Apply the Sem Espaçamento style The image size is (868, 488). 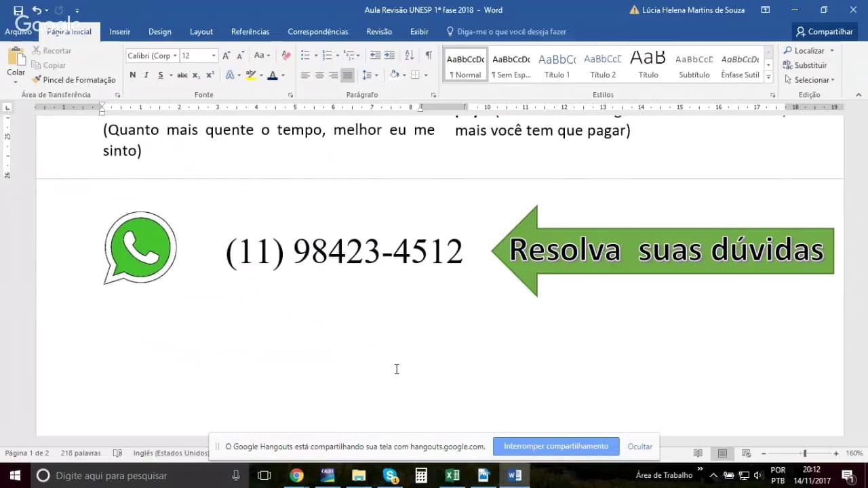point(511,65)
